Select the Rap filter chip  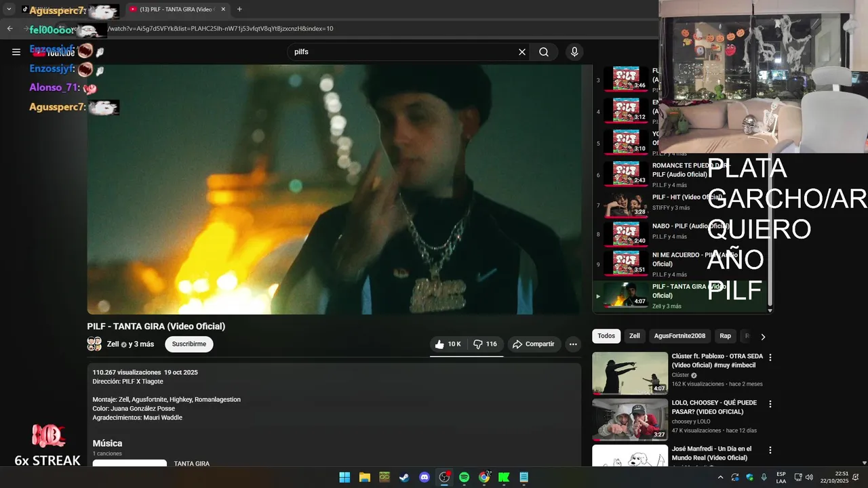point(725,336)
